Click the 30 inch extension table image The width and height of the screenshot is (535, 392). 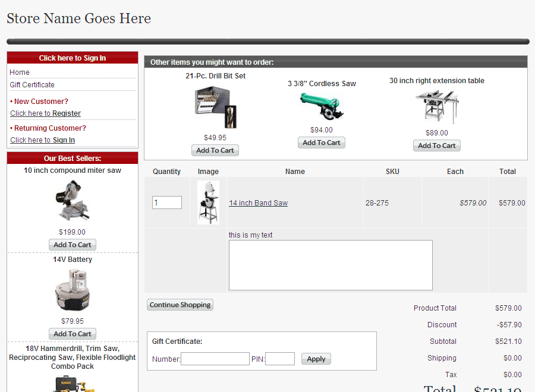437,106
